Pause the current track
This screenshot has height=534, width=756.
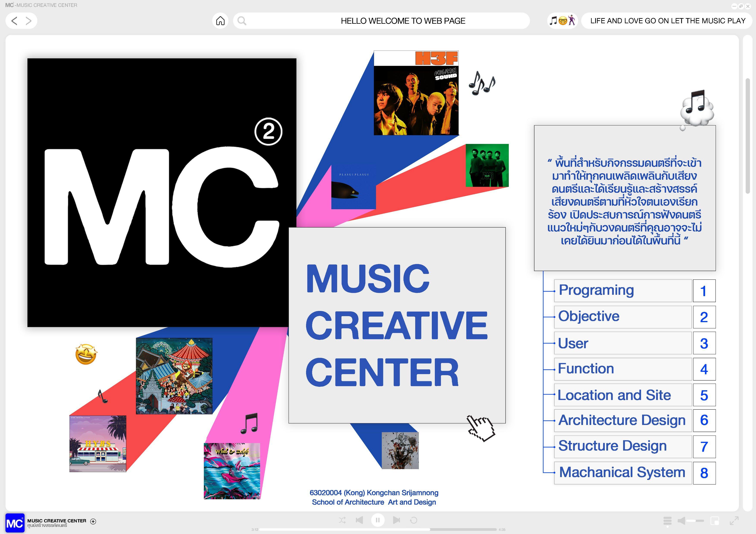click(378, 520)
